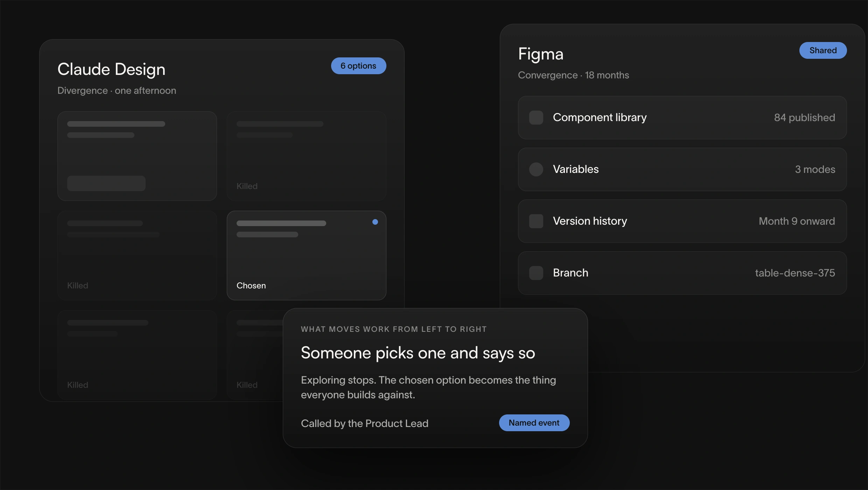Click the "Someone picks one and says so" headline
This screenshot has width=868, height=490.
point(418,353)
